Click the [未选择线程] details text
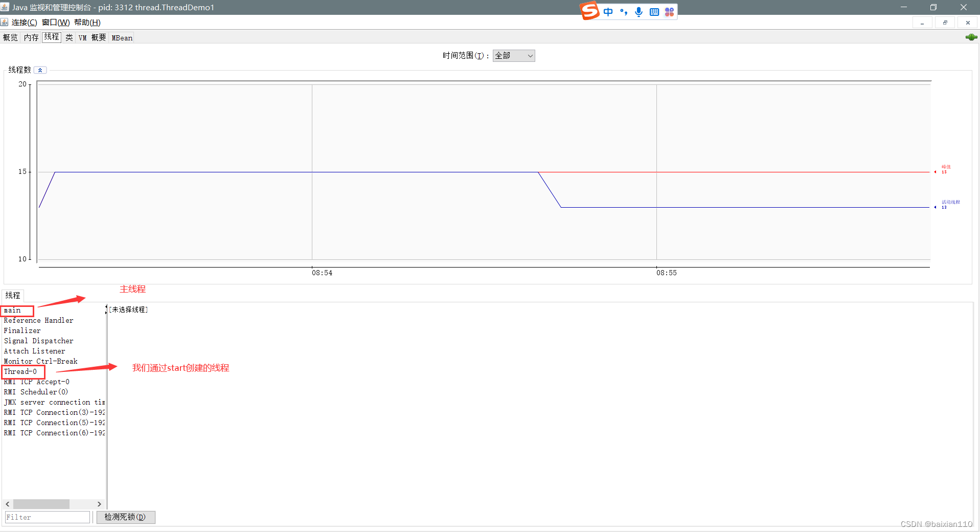Screen dimensions: 980x532 point(128,309)
